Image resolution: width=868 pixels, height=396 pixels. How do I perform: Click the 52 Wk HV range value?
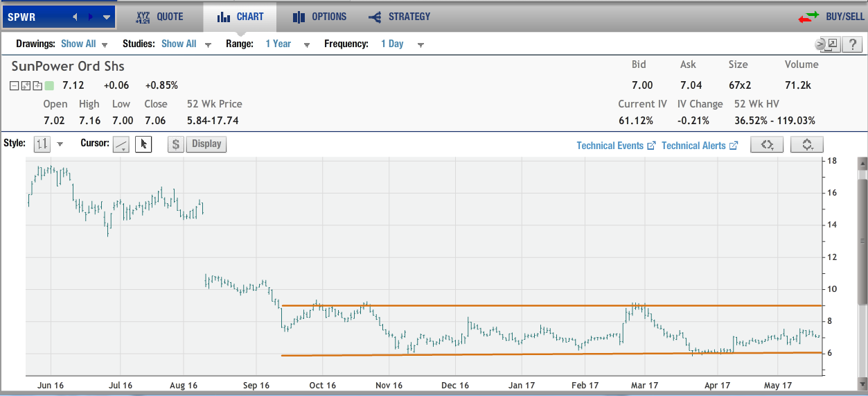(774, 120)
